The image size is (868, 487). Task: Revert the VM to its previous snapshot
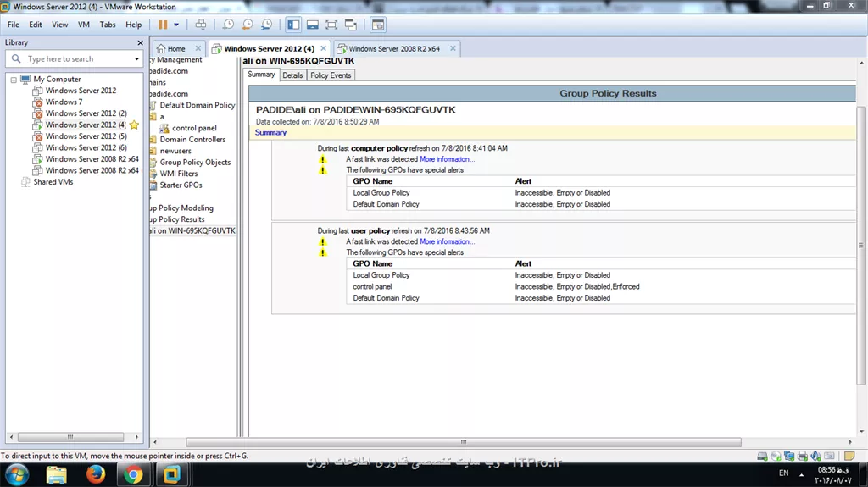click(248, 25)
